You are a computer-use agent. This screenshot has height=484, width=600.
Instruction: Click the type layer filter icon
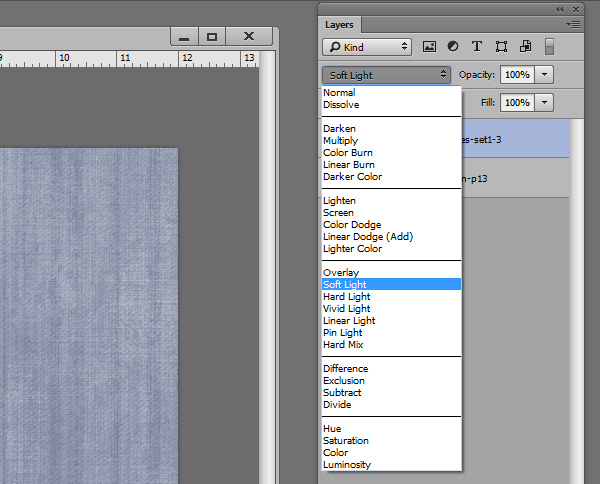477,46
